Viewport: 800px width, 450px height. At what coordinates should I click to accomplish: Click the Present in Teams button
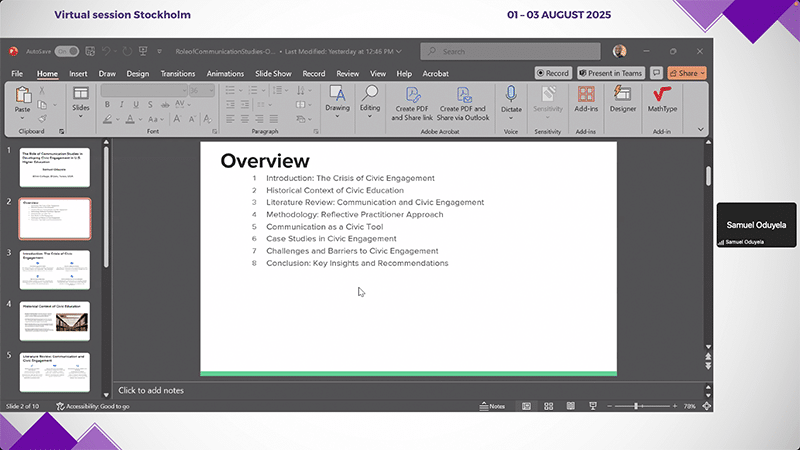610,73
